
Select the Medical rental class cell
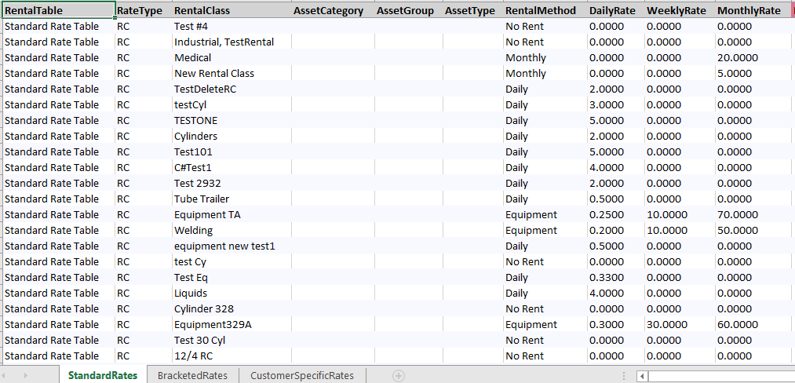(x=232, y=58)
